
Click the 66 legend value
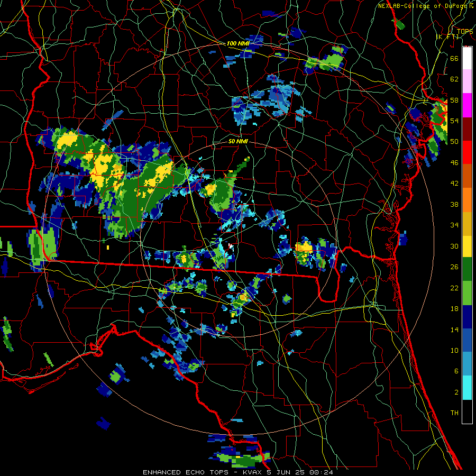[x=454, y=58]
